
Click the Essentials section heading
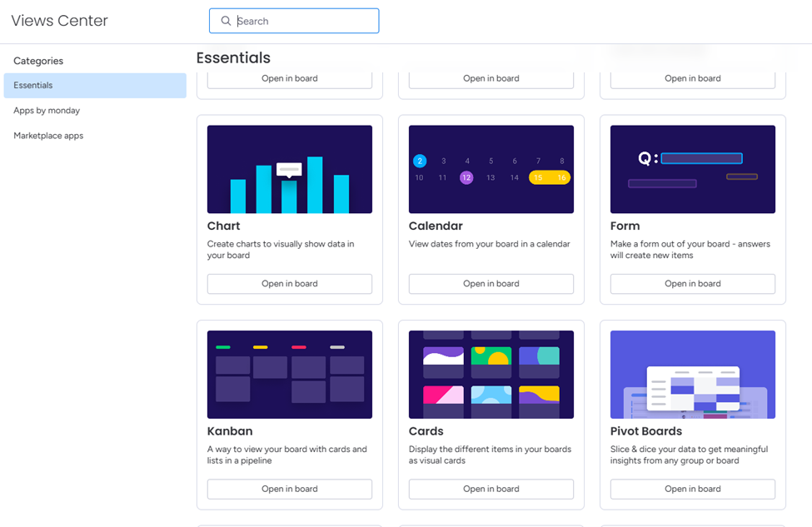pos(233,57)
